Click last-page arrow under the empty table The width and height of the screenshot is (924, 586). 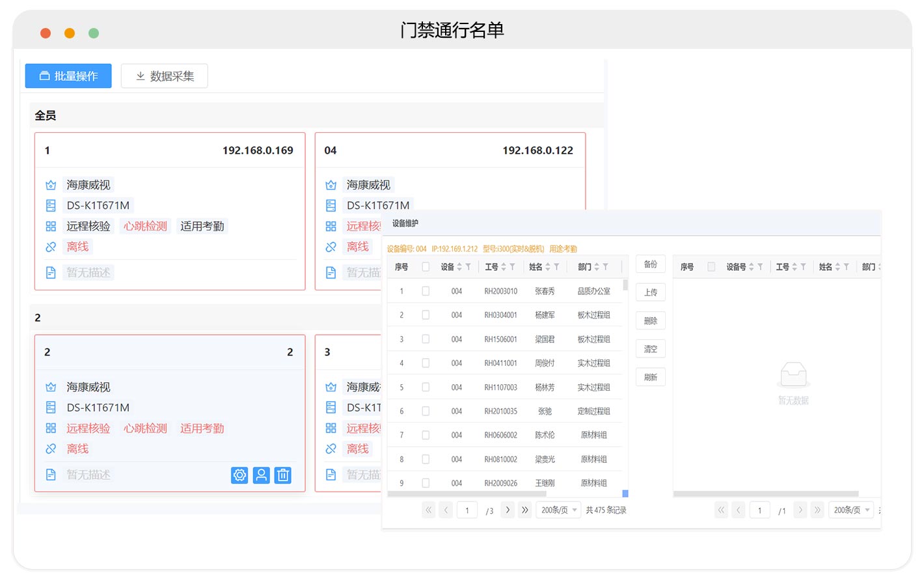tap(818, 510)
